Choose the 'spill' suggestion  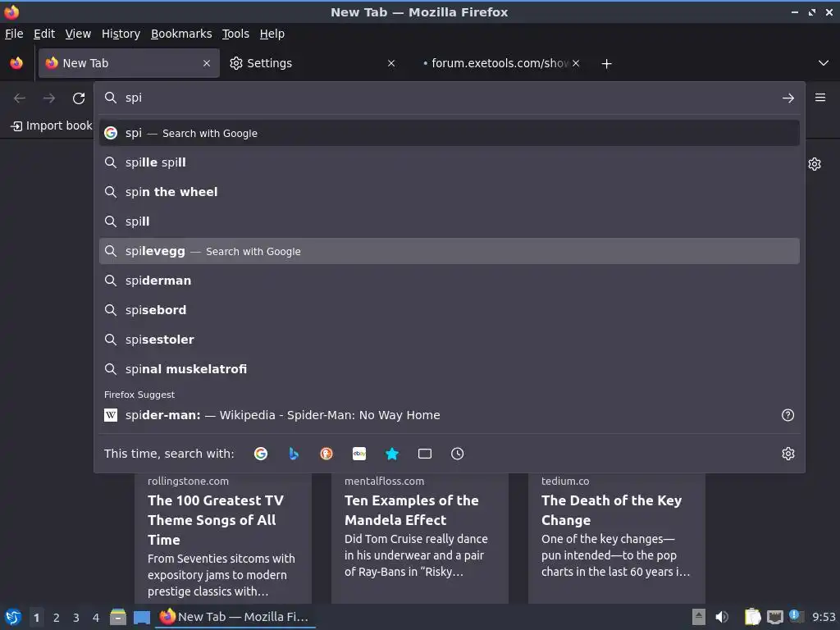point(449,221)
